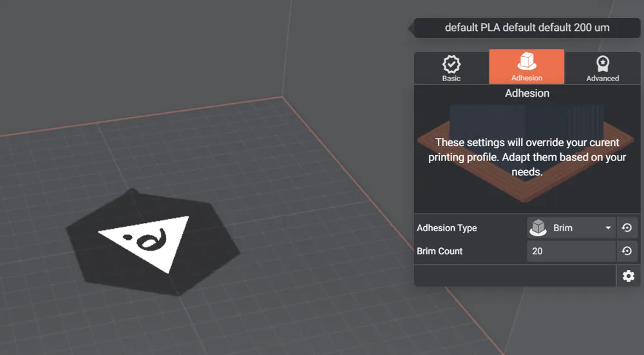Open the Advanced settings tab
644x355 pixels.
[602, 68]
